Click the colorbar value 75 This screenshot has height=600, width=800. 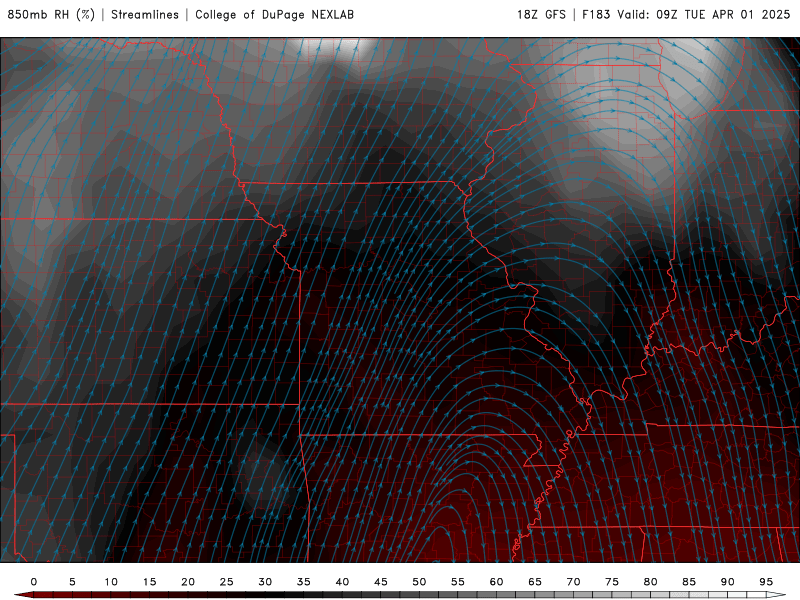pos(612,582)
